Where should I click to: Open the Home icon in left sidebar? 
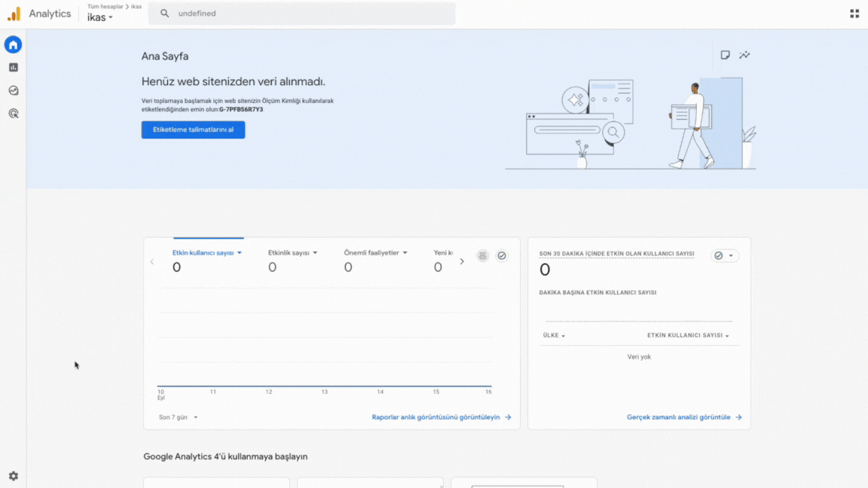(13, 45)
